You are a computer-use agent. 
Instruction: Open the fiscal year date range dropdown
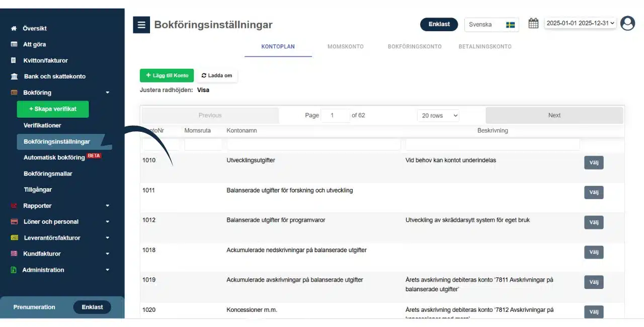581,23
